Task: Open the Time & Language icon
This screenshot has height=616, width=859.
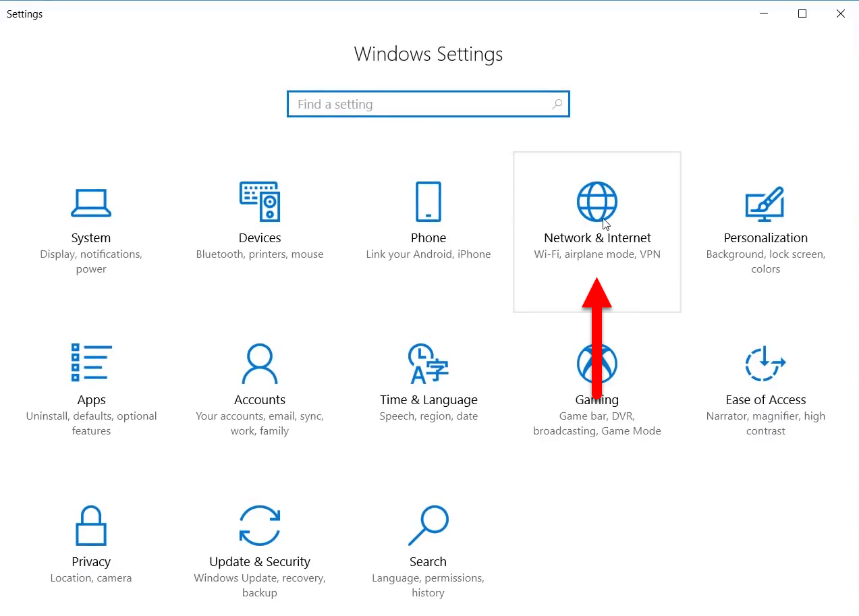Action: 428,363
